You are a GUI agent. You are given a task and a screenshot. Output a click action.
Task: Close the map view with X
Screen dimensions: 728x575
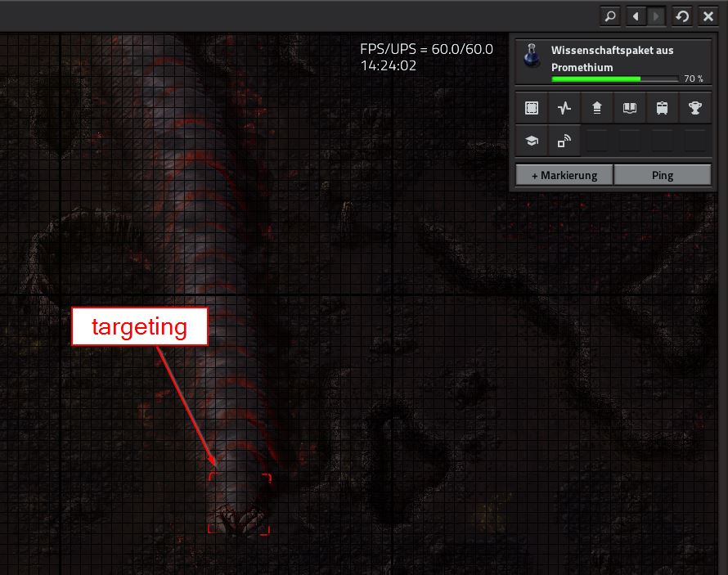708,16
